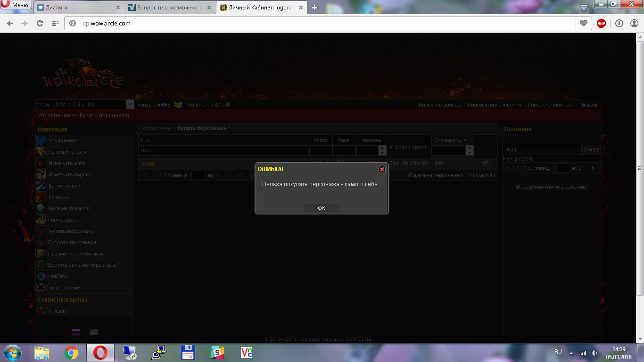Click the purchase basket icon for Хориз

[x=486, y=163]
